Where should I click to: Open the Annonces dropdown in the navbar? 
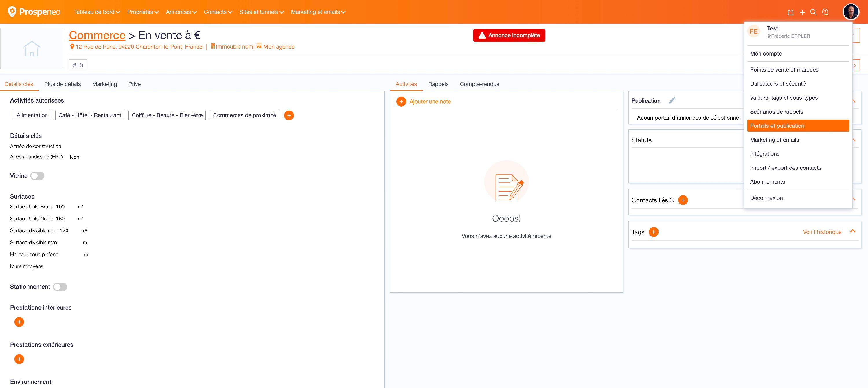click(x=181, y=12)
